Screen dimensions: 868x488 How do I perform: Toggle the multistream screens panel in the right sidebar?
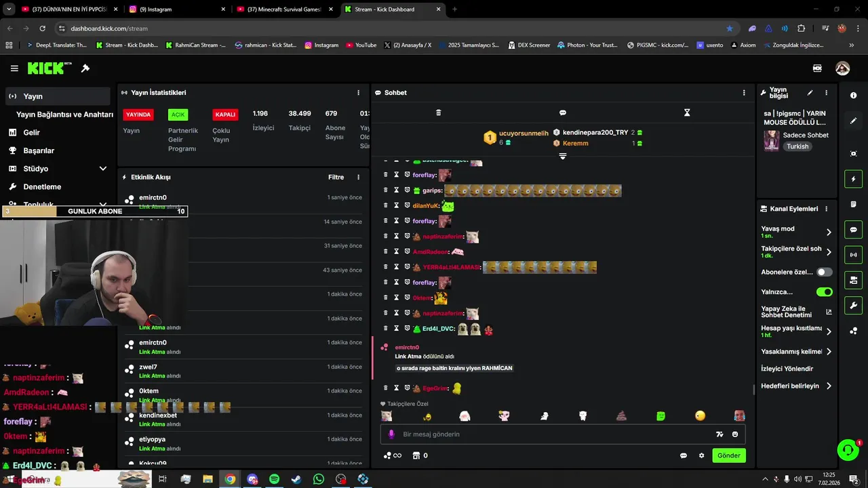coord(853,280)
